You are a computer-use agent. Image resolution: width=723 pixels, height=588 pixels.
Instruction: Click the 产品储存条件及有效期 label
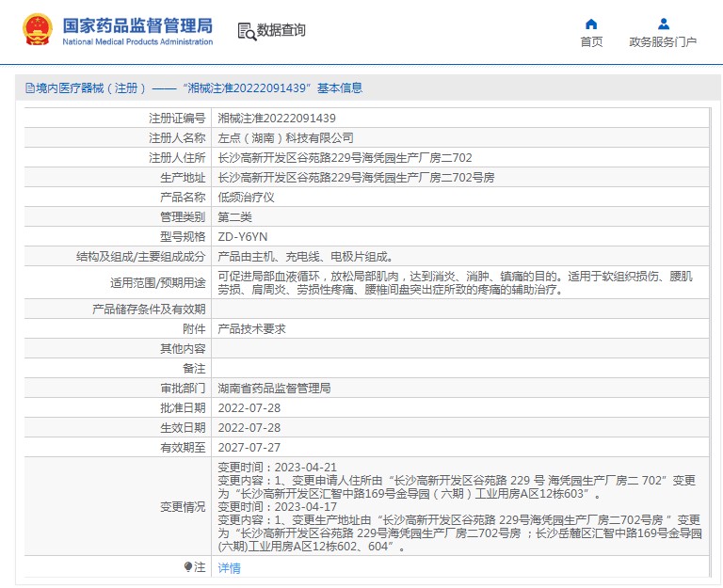[x=149, y=310]
